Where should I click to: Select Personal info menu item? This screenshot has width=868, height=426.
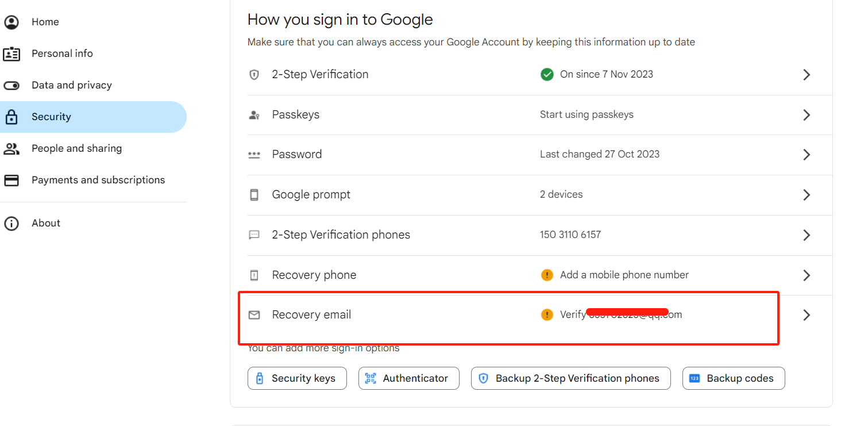62,54
